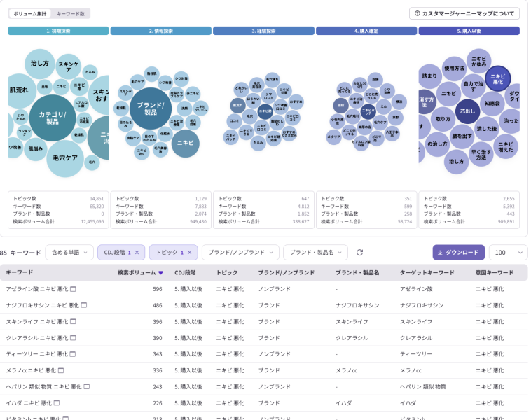The height and width of the screenshot is (420, 531).
Task: Clear the トピック filter with its X
Action: 190,253
